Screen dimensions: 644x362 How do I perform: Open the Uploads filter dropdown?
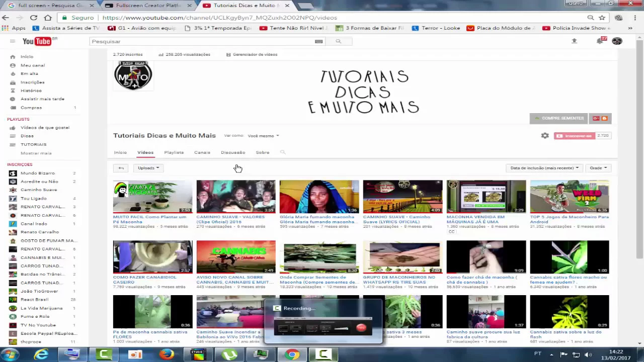148,168
